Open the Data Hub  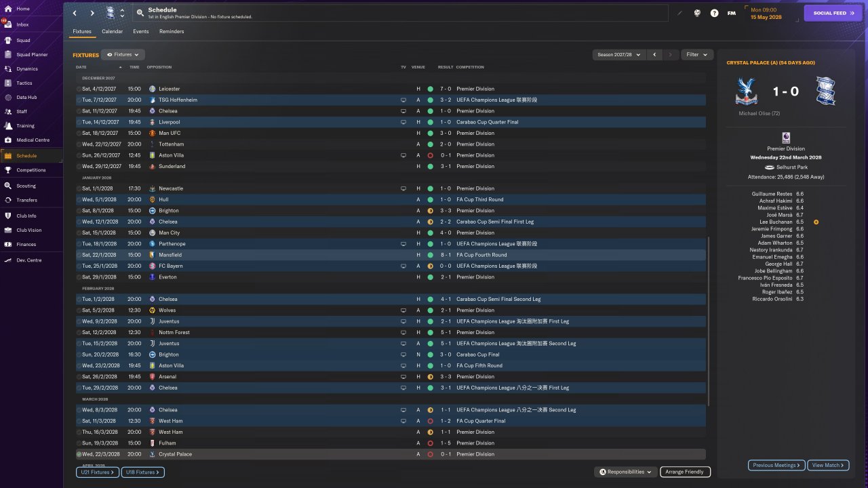26,97
